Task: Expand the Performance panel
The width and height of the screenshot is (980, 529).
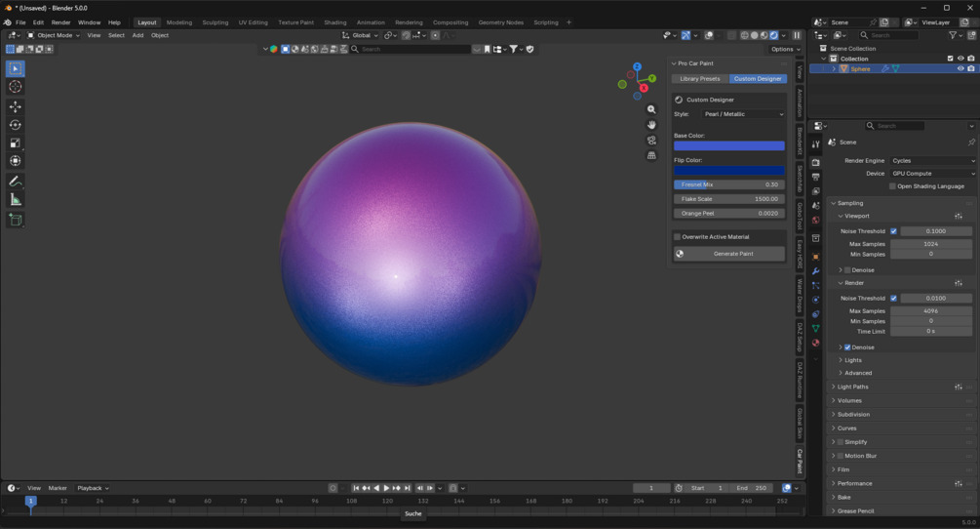Action: [854, 483]
